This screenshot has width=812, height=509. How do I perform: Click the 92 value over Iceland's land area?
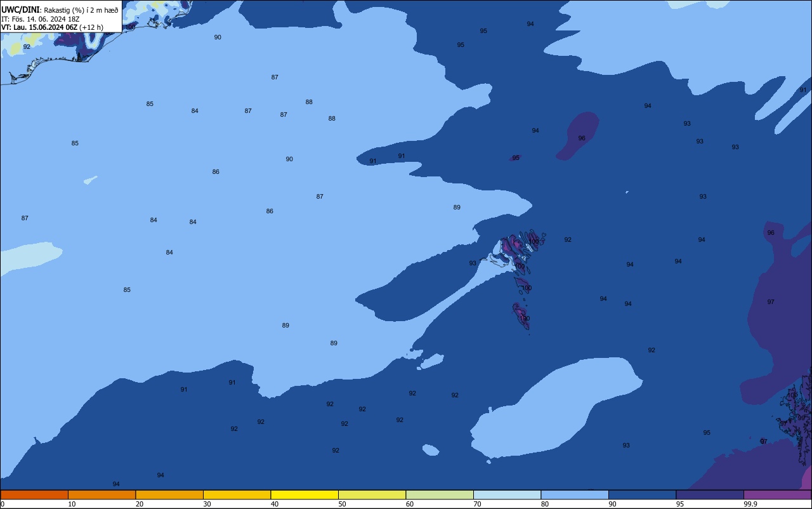[27, 47]
